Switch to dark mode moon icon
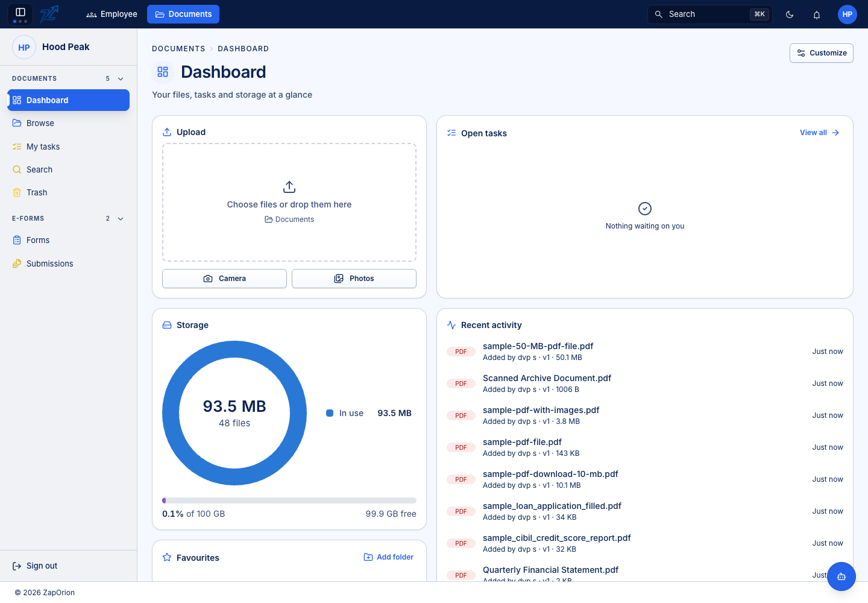 click(x=790, y=14)
